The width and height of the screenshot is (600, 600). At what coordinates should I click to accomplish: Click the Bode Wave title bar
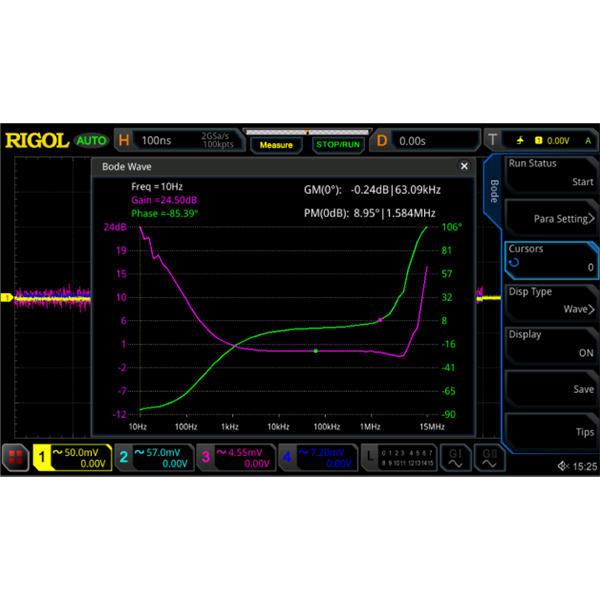283,166
